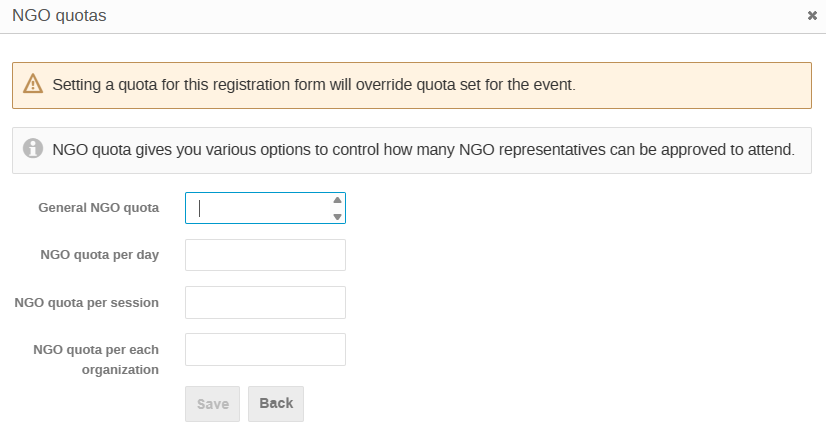The height and width of the screenshot is (439, 826).
Task: Click the orange warning triangle icon
Action: 33,84
